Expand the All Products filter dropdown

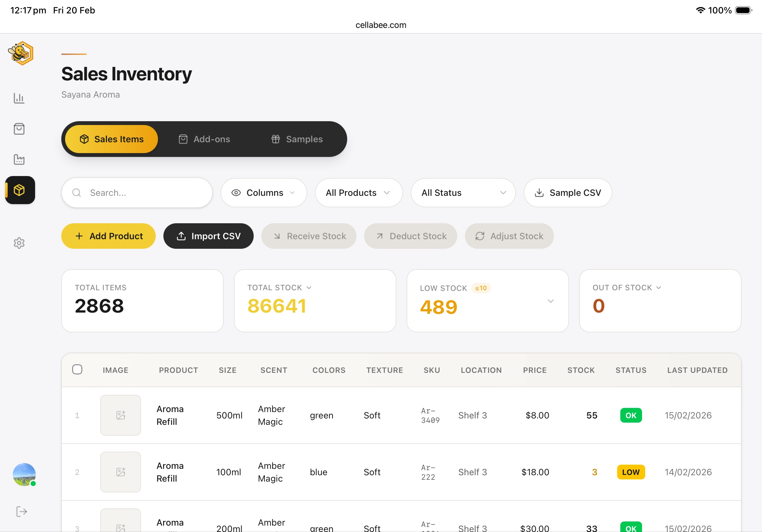358,193
